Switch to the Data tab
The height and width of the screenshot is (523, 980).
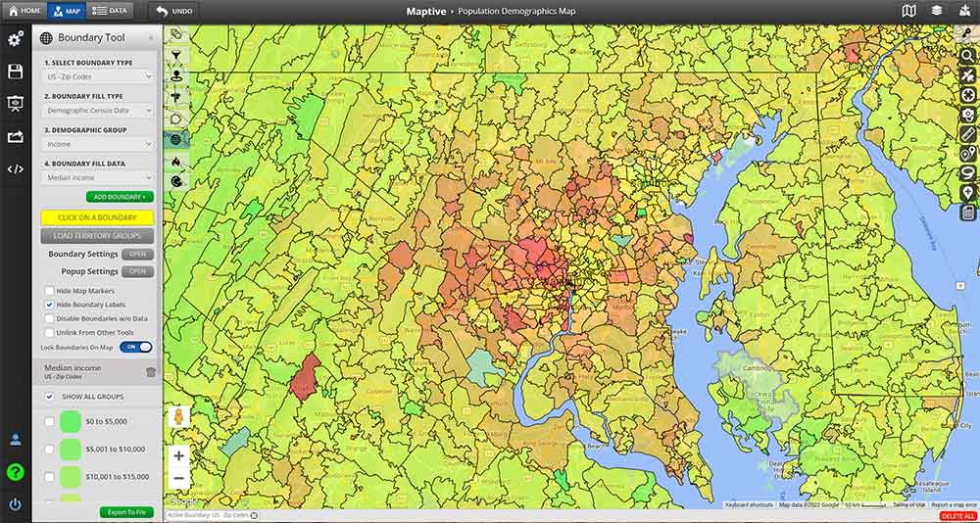click(x=108, y=11)
